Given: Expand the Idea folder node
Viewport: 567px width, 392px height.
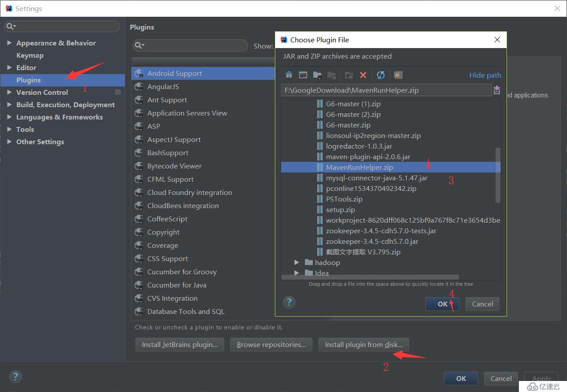Looking at the screenshot, I should [x=297, y=273].
